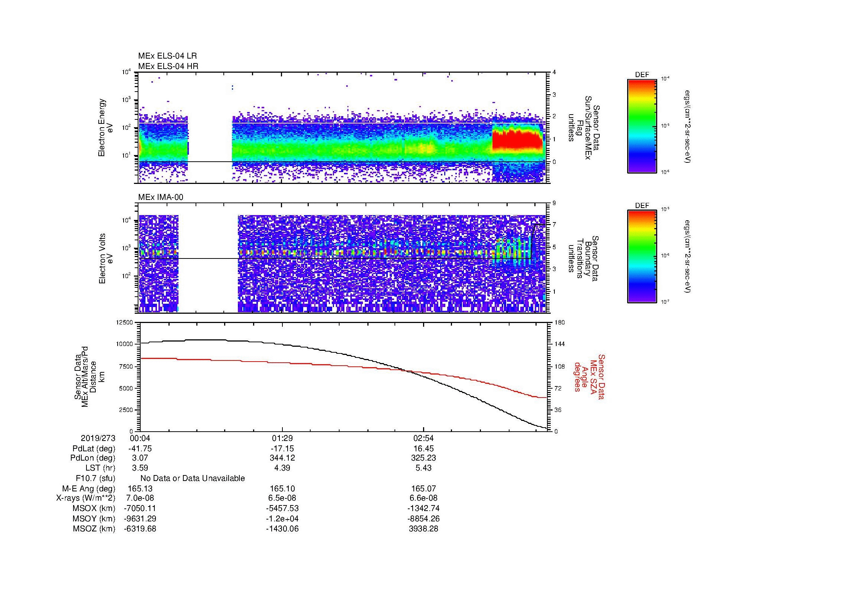Click the 'MEx IMA-00' panel title
Viewport: 868px width, 613px height.
161,197
